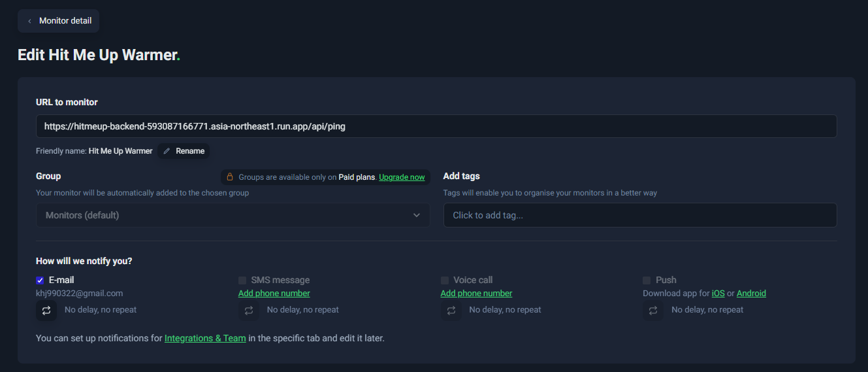
Task: Click the URL to monitor input field
Action: coord(436,127)
